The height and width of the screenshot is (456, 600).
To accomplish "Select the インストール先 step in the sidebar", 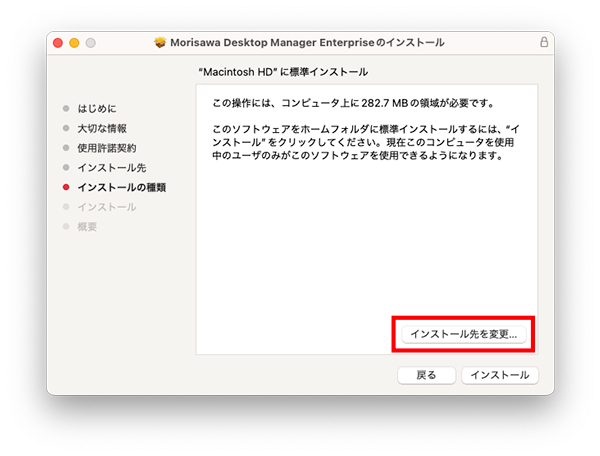I will [112, 168].
